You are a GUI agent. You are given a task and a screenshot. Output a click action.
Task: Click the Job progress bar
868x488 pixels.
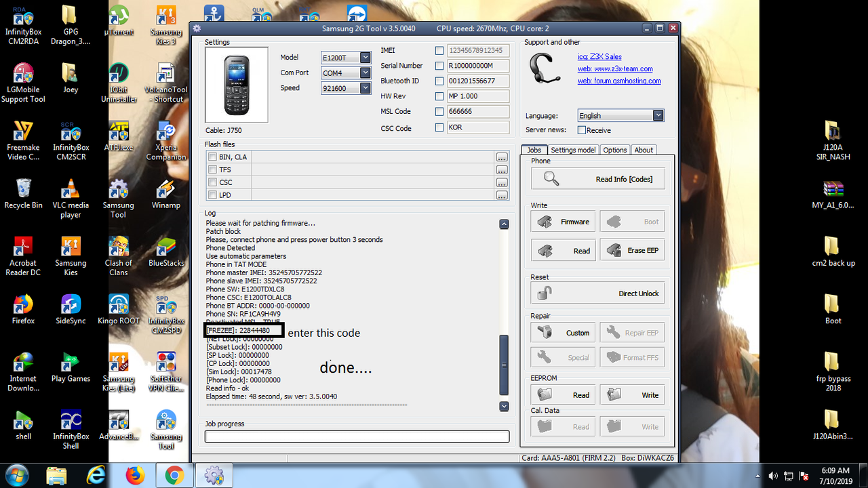coord(357,436)
